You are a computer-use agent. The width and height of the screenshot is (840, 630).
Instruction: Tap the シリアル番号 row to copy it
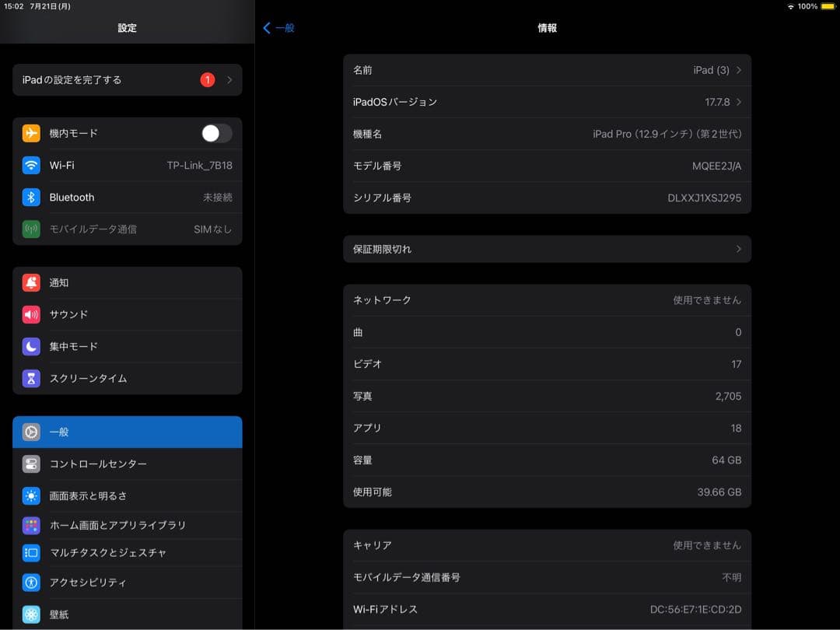tap(547, 198)
